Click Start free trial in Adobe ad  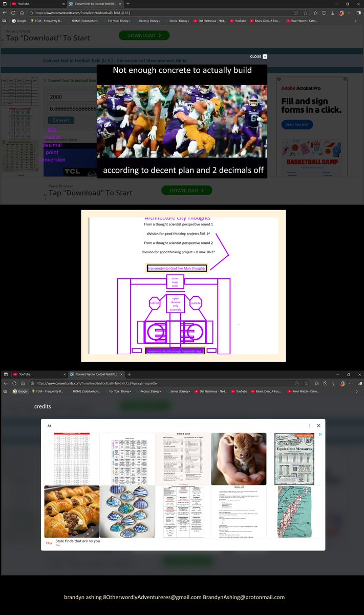click(x=297, y=125)
